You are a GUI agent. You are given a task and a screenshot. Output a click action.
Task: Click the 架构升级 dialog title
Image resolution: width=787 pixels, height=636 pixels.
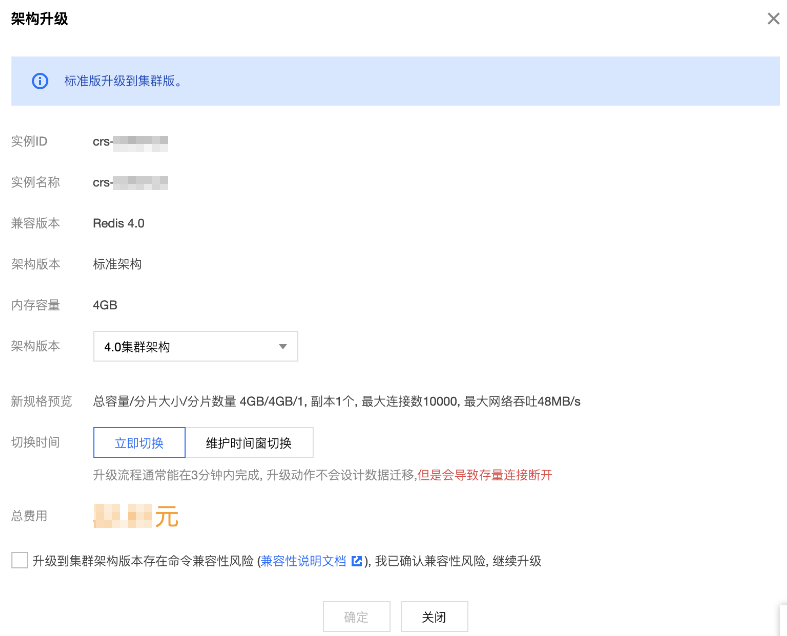40,19
